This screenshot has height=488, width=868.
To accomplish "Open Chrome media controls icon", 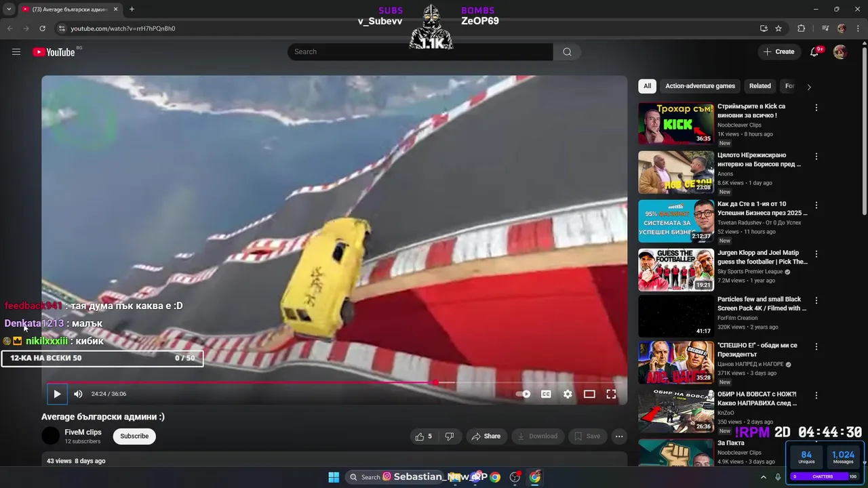I will pyautogui.click(x=825, y=28).
